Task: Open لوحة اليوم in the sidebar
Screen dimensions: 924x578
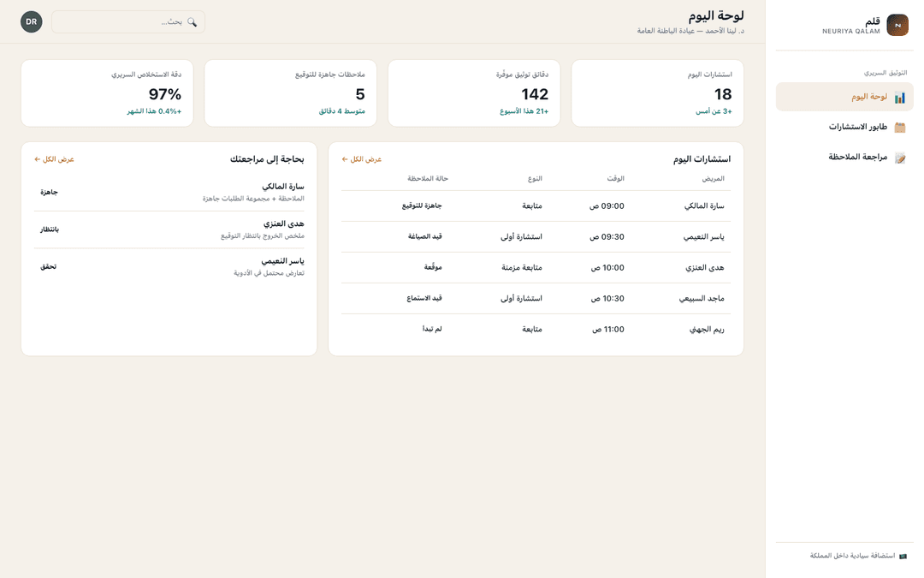Action: (844, 97)
